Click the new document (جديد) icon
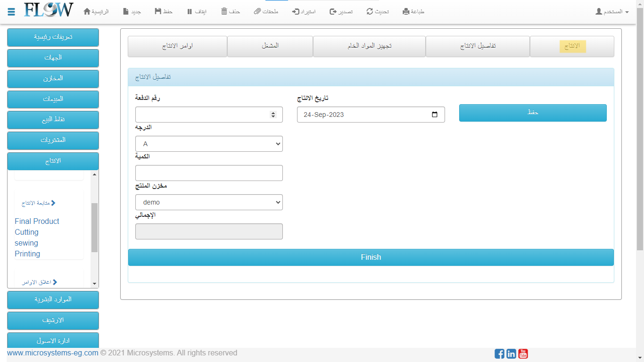 pyautogui.click(x=126, y=11)
